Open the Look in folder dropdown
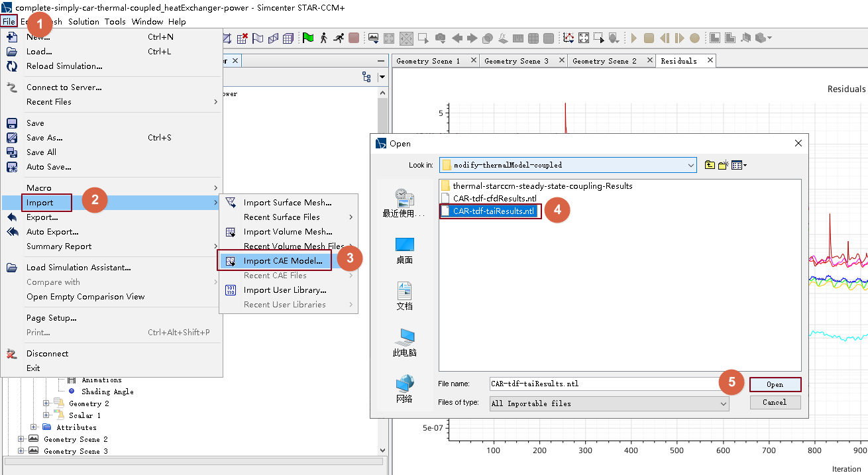The width and height of the screenshot is (868, 475). 691,165
